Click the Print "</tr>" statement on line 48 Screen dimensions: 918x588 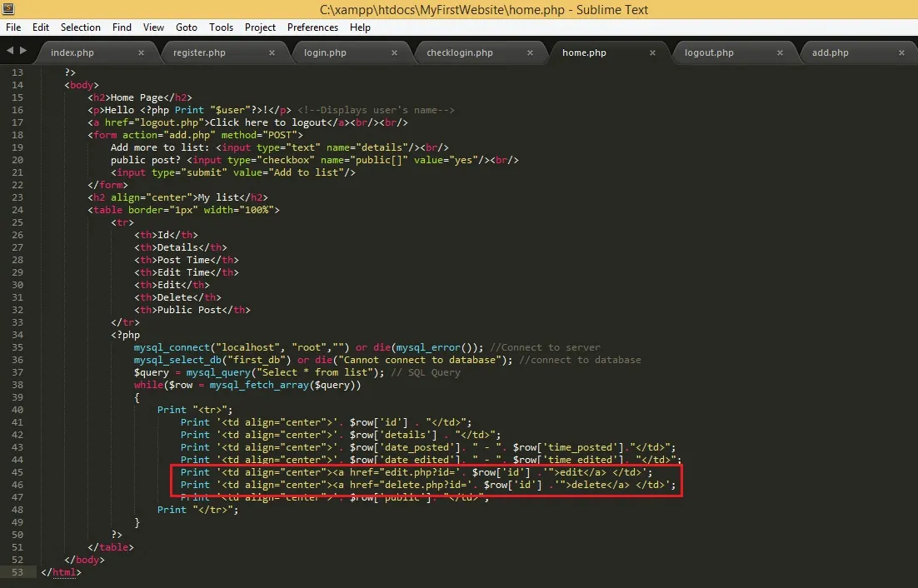click(198, 511)
